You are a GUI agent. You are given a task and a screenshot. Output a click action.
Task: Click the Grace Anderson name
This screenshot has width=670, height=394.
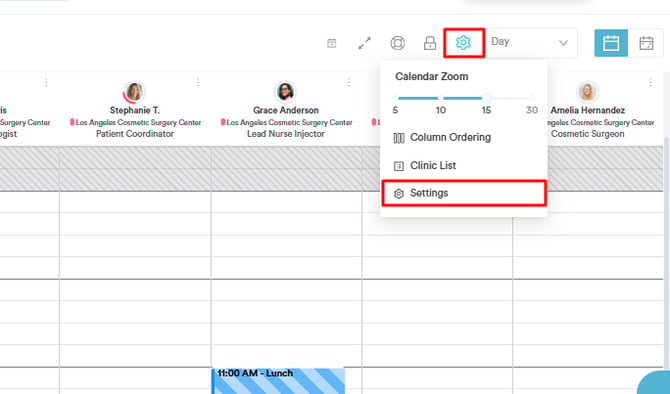coord(286,110)
